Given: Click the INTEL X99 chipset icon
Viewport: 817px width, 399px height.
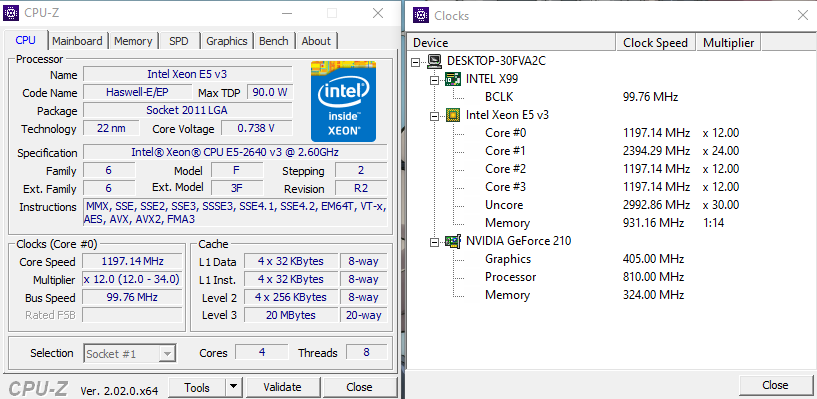Looking at the screenshot, I should point(453,79).
